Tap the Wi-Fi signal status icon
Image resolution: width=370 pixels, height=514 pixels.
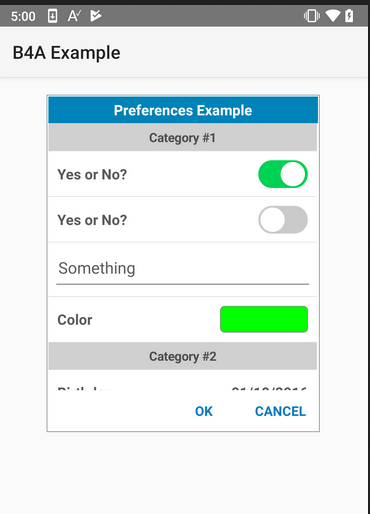pos(333,16)
